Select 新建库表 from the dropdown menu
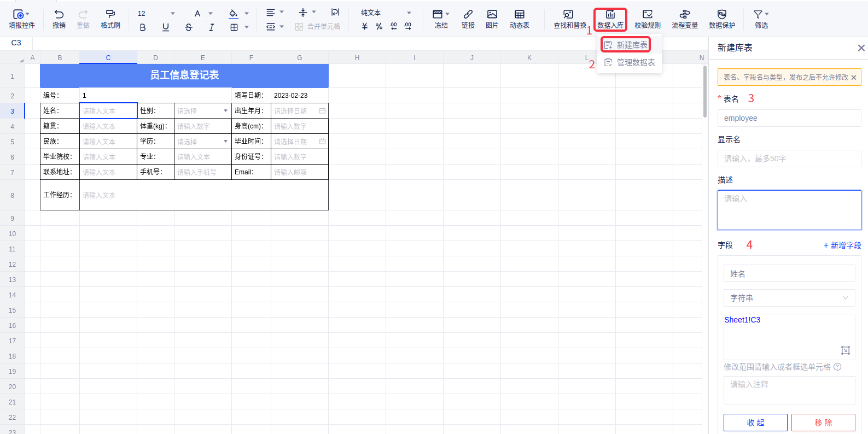The width and height of the screenshot is (868, 434). point(626,45)
